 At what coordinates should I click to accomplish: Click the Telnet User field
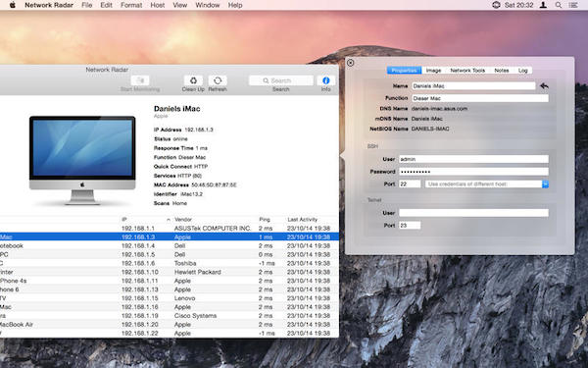[x=473, y=213]
